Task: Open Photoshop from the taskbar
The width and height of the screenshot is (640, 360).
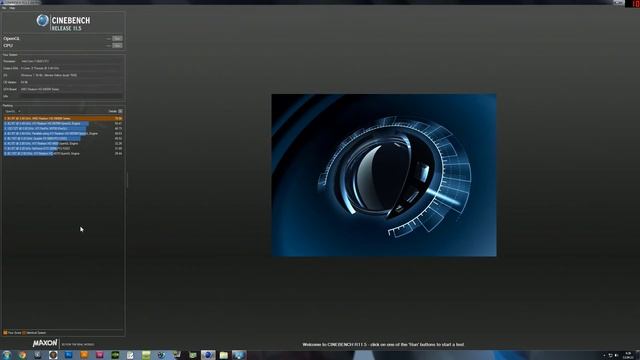Action: coord(68,355)
